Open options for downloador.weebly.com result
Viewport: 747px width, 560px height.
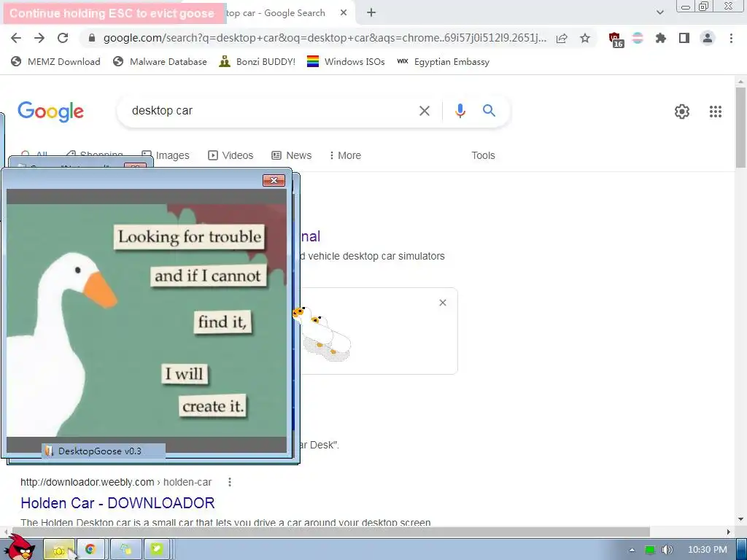(230, 482)
